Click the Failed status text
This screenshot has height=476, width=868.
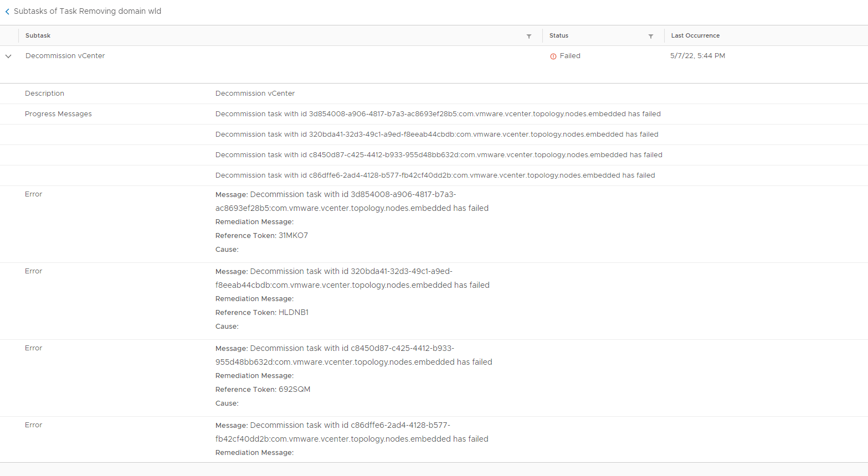click(x=570, y=56)
